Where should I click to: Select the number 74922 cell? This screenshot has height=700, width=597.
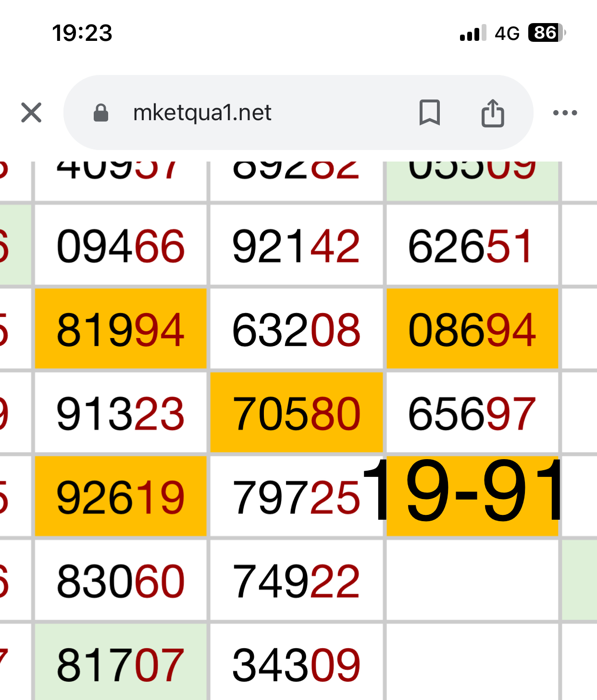pyautogui.click(x=296, y=581)
